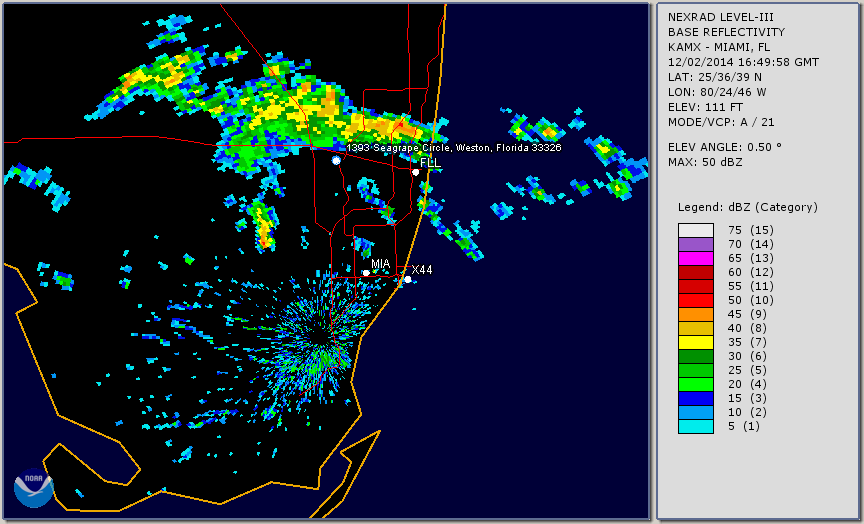Viewport: 864px width, 524px height.
Task: Click the 60 dBZ dark red legend swatch
Action: click(696, 272)
